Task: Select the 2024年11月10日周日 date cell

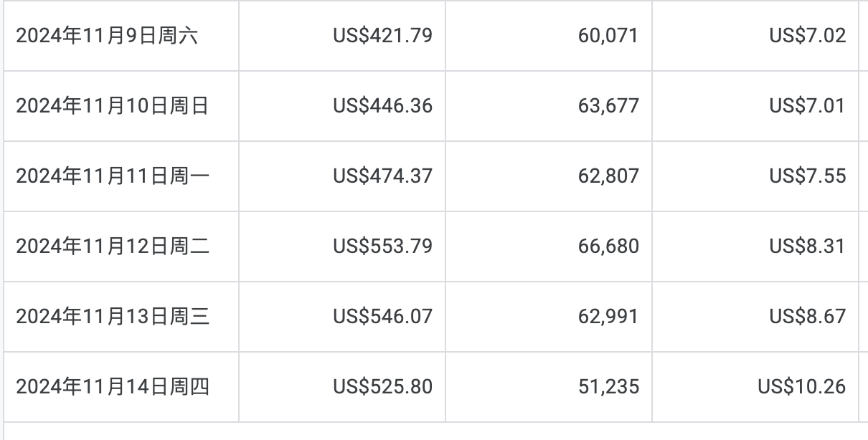Action: [121, 106]
